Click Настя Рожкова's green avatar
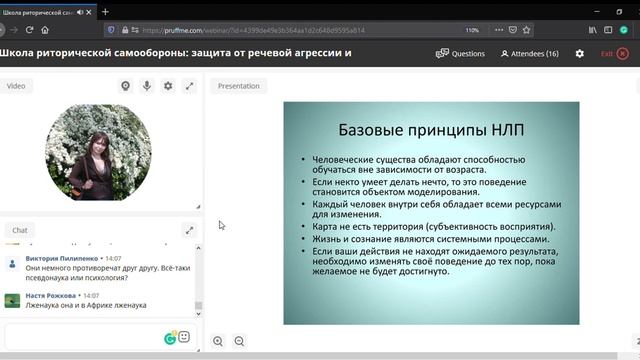This screenshot has height=360, width=640. point(12,301)
